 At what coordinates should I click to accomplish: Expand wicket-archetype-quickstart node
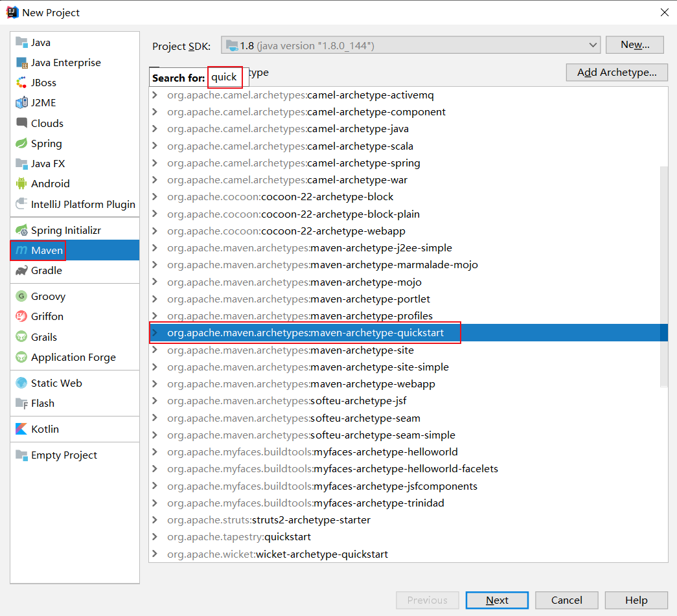(155, 554)
